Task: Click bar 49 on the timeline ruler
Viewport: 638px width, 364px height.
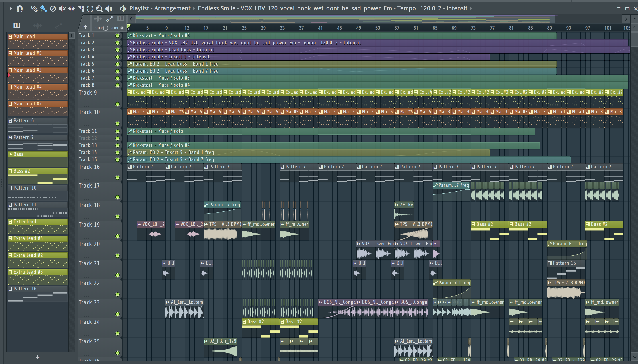Action: click(358, 28)
